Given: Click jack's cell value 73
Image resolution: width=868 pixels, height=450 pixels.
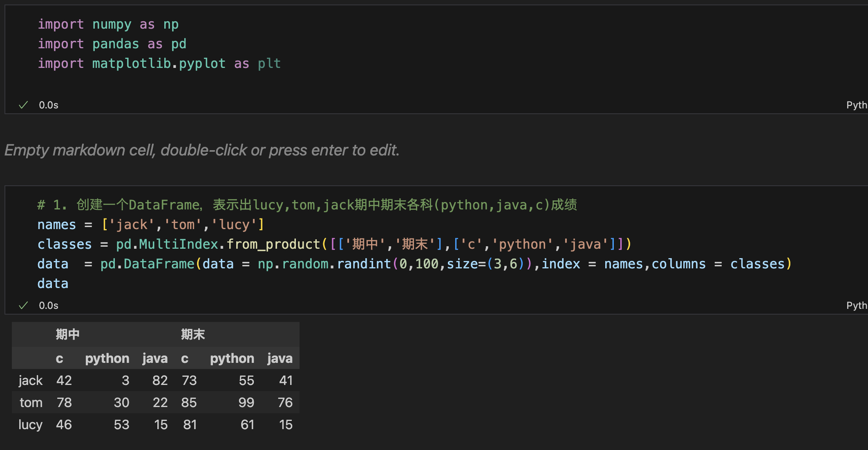Looking at the screenshot, I should (189, 380).
